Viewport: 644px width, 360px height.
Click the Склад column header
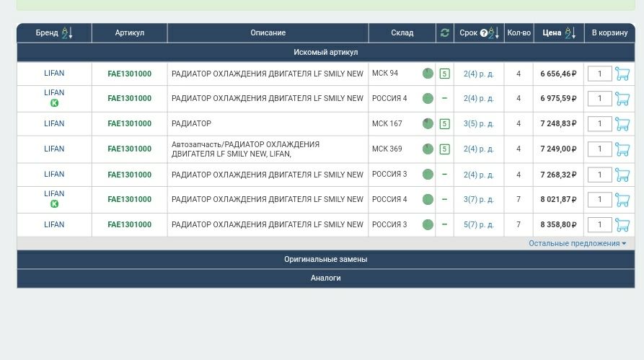pyautogui.click(x=402, y=33)
